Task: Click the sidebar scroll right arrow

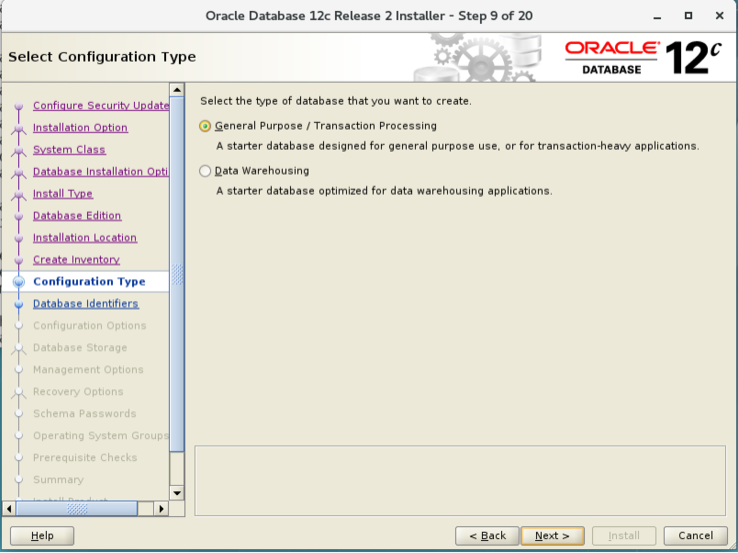Action: tap(161, 508)
